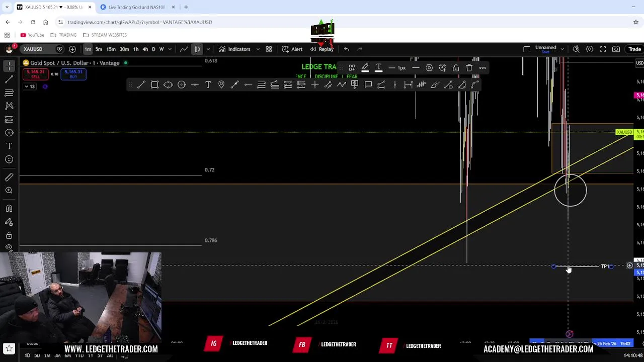Open more options for selected drawing

point(482,68)
